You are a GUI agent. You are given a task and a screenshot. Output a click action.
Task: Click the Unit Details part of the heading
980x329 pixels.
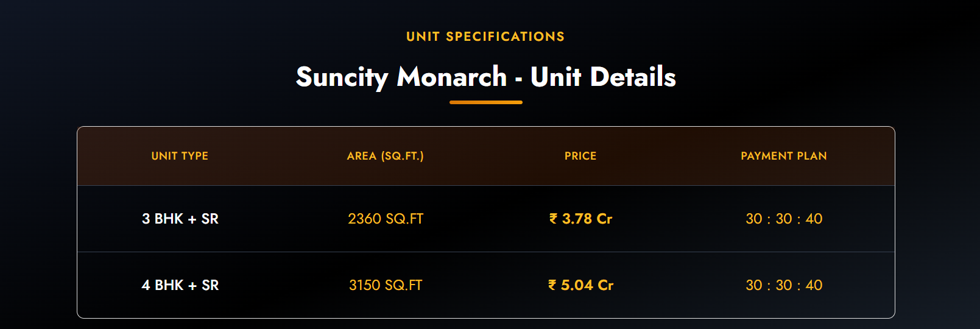tap(603, 77)
